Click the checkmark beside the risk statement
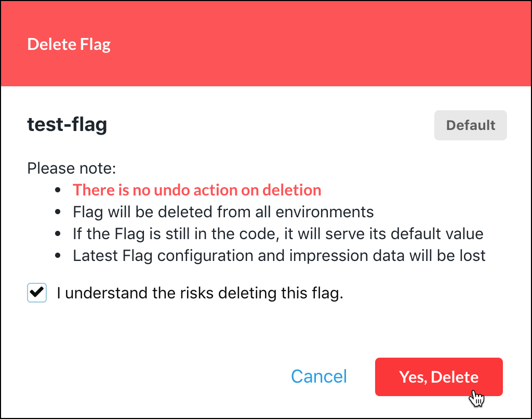The width and height of the screenshot is (532, 419). [x=36, y=293]
